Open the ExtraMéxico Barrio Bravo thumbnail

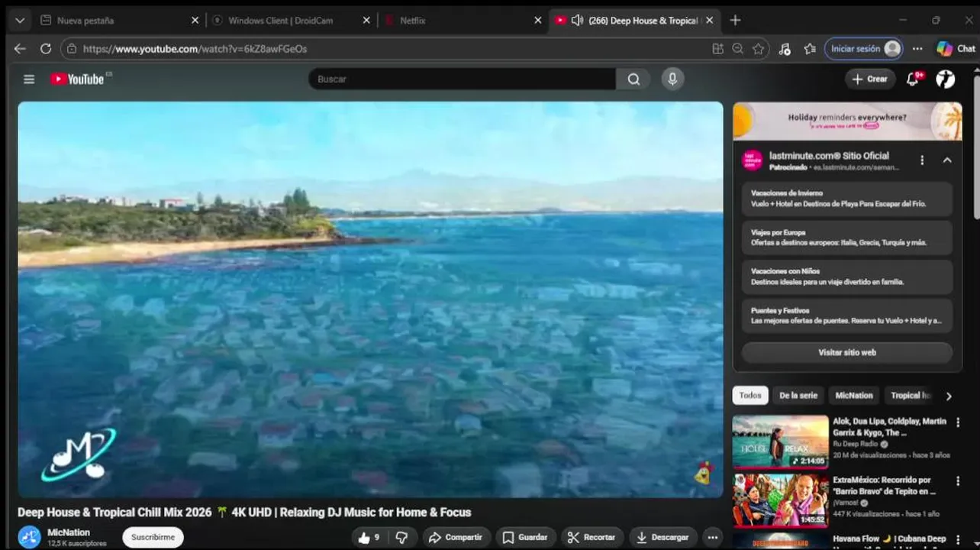pyautogui.click(x=780, y=500)
